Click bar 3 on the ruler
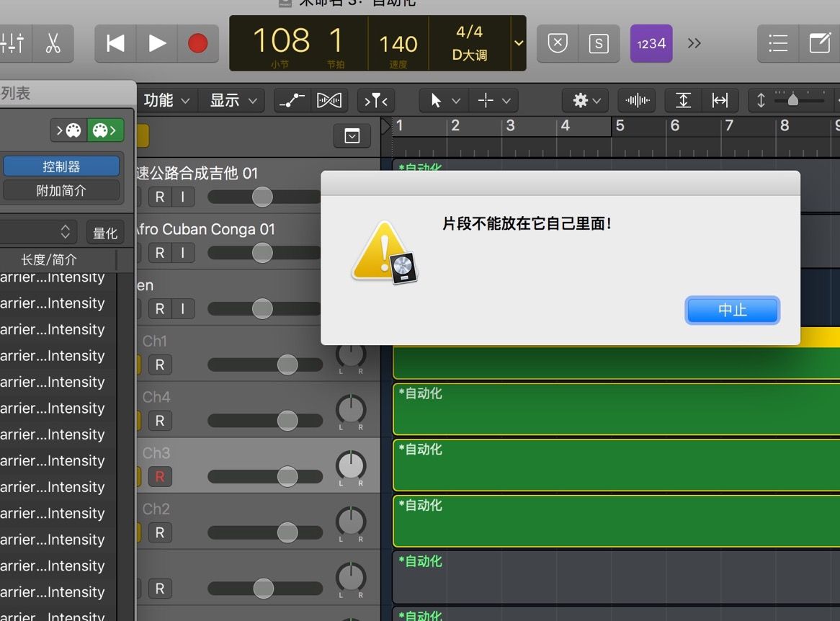The height and width of the screenshot is (621, 840). pos(511,125)
